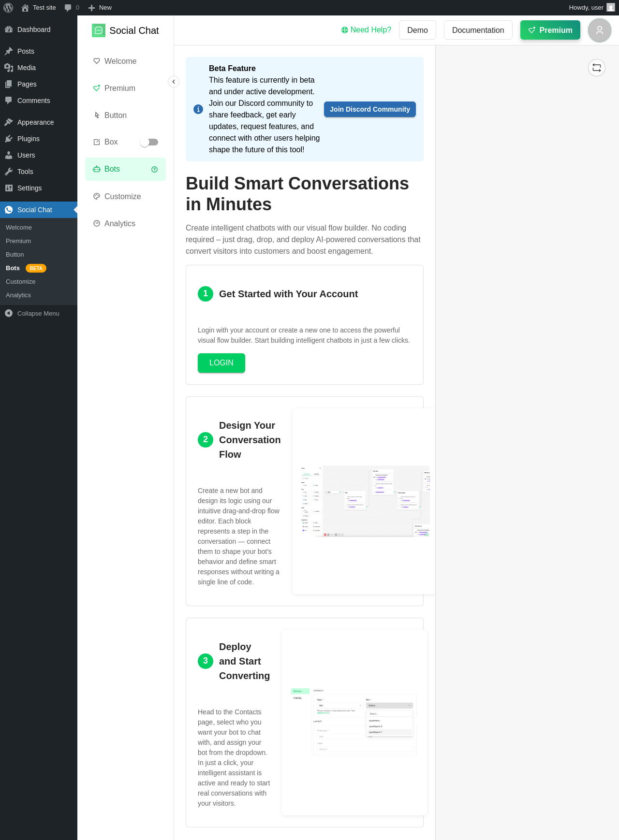This screenshot has width=619, height=840.
Task: Click the Social Chat green logo
Action: [x=99, y=30]
